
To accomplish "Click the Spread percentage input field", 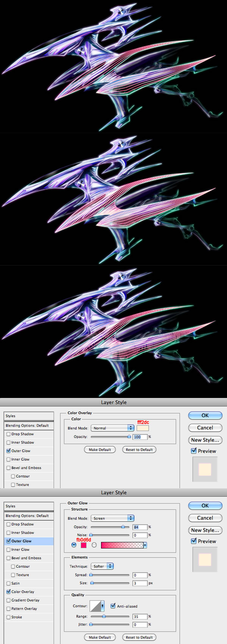I will 140,575.
